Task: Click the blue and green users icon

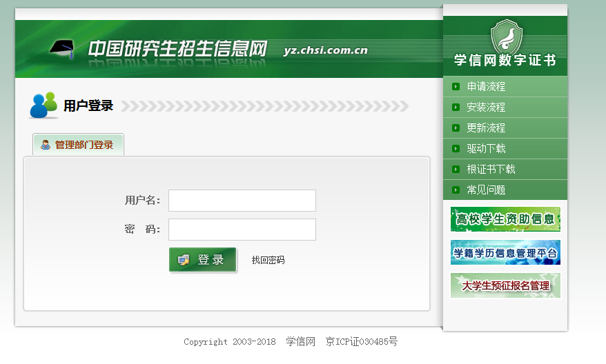Action: click(x=43, y=105)
